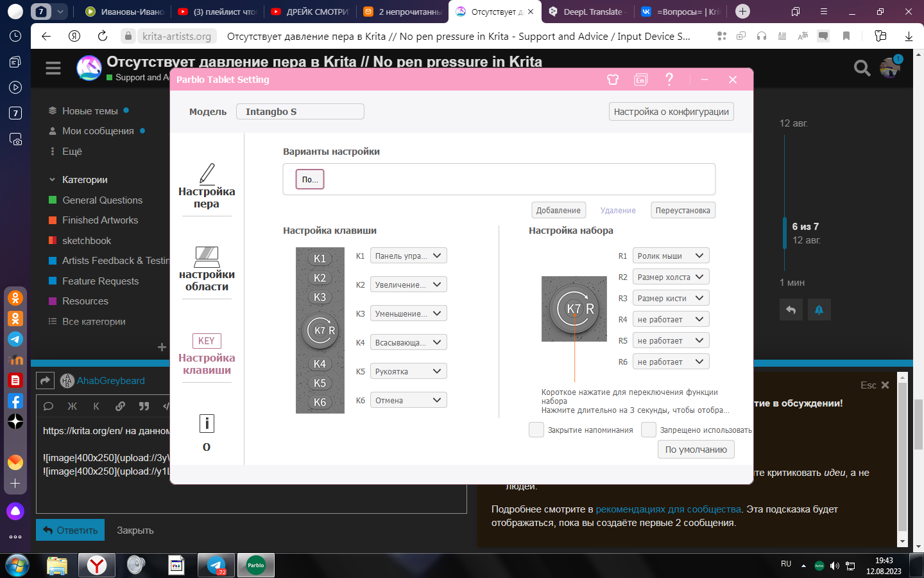Click the Yandex 'Я' home icon in toolbar
The image size is (924, 578).
pyautogui.click(x=74, y=36)
